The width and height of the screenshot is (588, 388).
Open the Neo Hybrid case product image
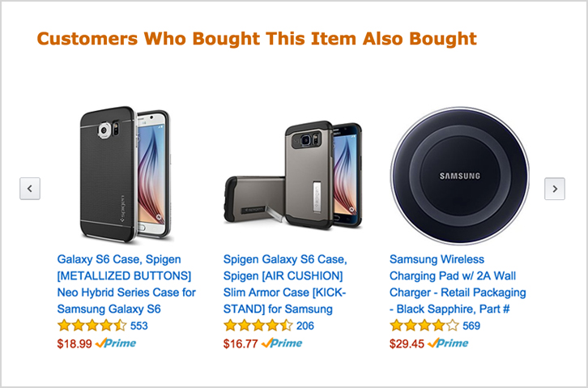click(126, 174)
